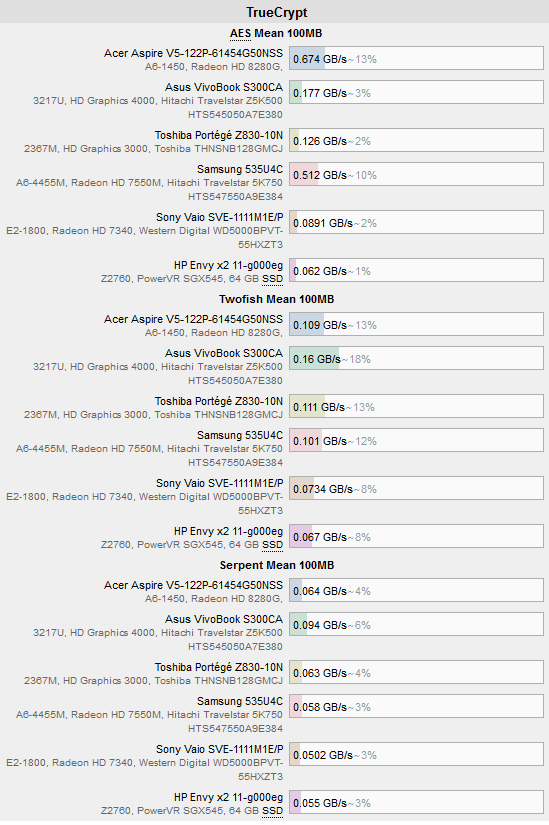Select the Sony Vaio SVE-1111M1E/P entry under Twofish
The width and height of the screenshot is (549, 825).
point(219,483)
